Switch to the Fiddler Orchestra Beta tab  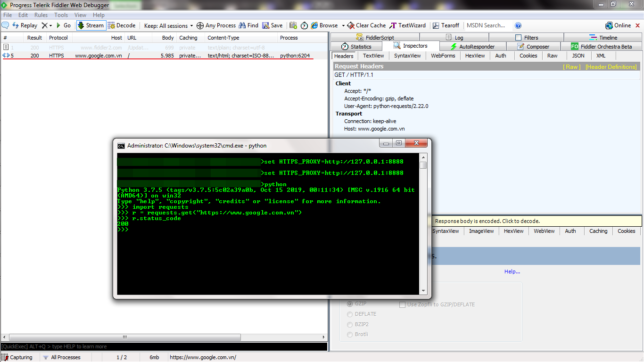click(x=602, y=47)
